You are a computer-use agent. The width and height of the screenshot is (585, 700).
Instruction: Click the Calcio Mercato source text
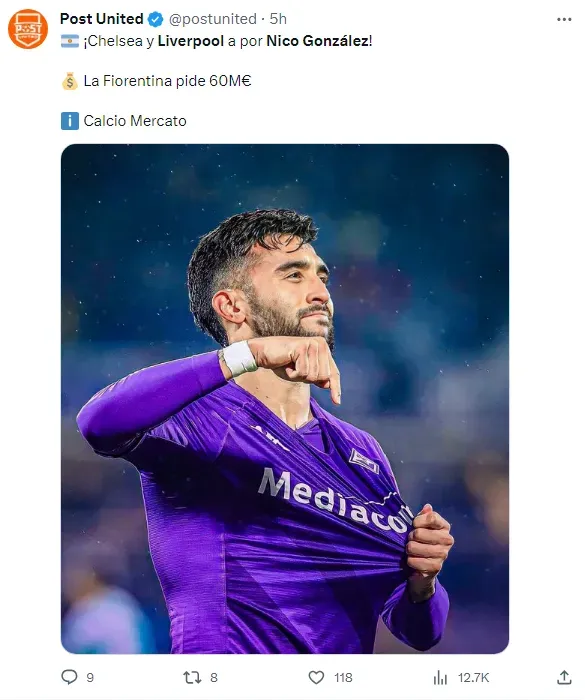coord(135,121)
